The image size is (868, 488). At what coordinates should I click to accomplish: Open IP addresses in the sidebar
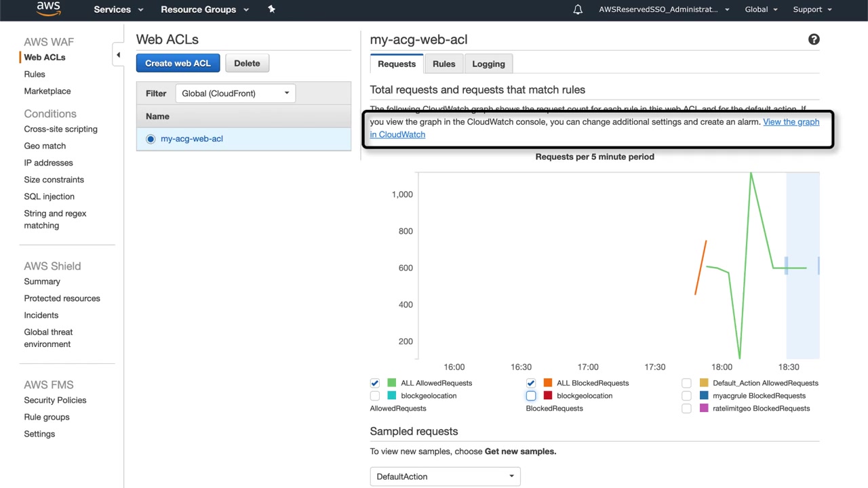tap(48, 163)
